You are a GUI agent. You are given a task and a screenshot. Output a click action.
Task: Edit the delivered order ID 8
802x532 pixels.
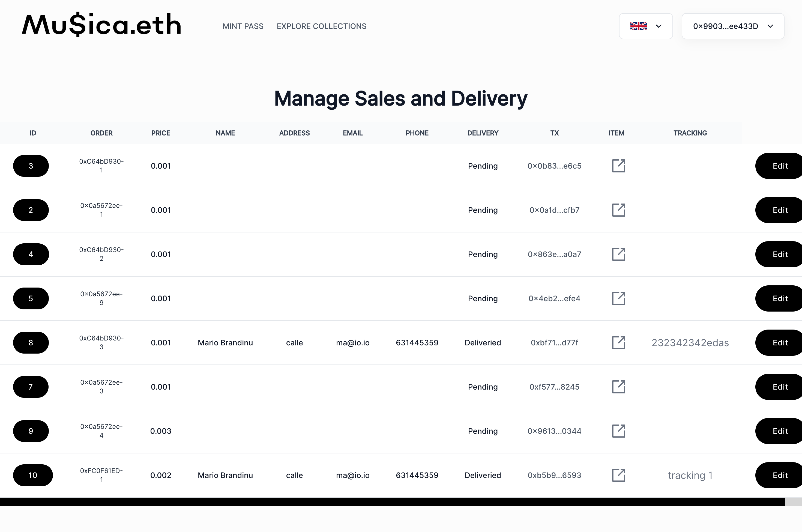tap(780, 343)
